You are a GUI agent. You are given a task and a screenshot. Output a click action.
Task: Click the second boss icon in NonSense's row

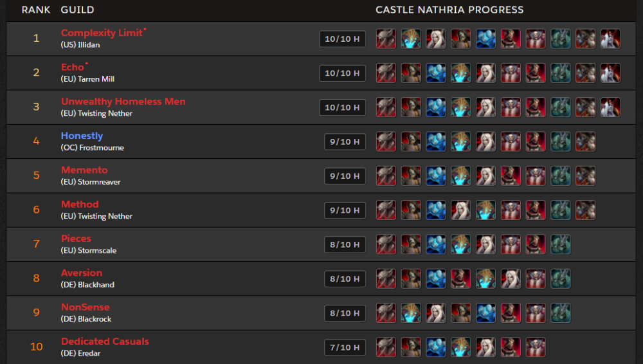[x=410, y=313]
